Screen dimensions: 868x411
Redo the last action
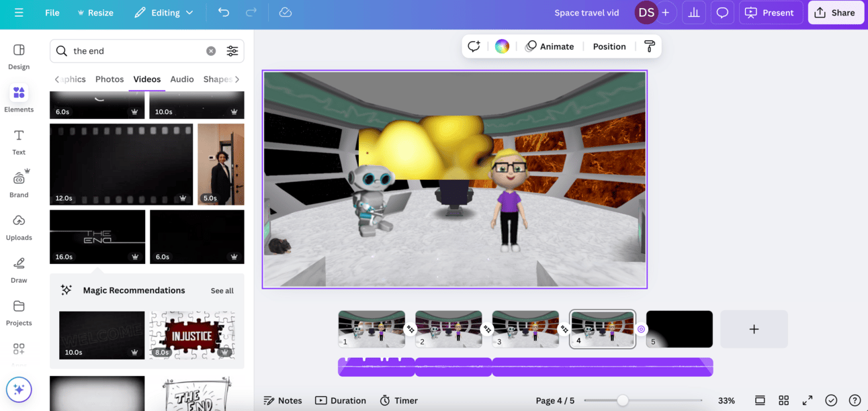pos(251,13)
